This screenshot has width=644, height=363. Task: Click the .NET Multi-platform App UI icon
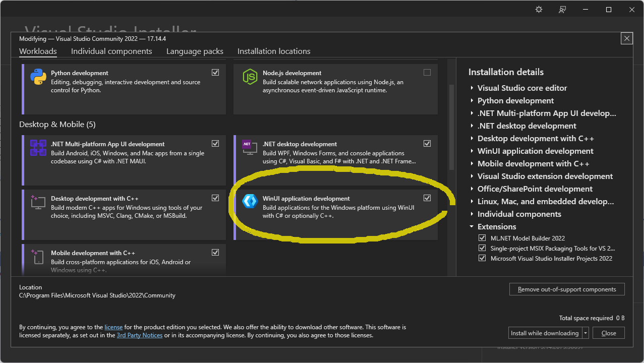click(38, 148)
